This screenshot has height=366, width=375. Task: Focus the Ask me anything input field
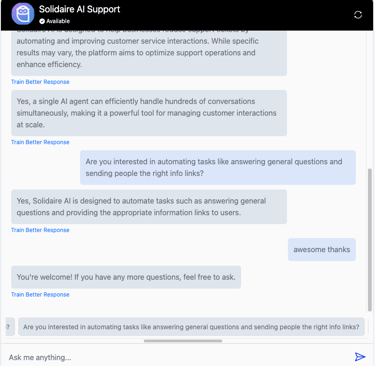pos(178,357)
